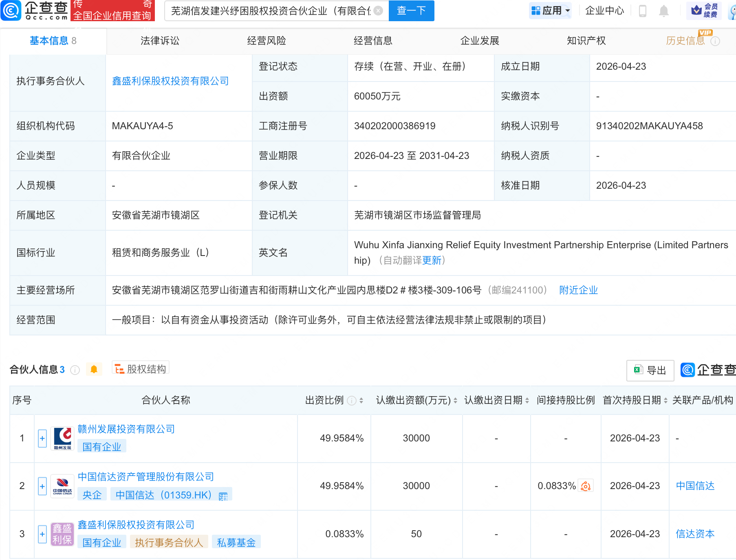This screenshot has height=560, width=736.
Task: Click the mobile phone icon near 企业中心
Action: coord(643,11)
